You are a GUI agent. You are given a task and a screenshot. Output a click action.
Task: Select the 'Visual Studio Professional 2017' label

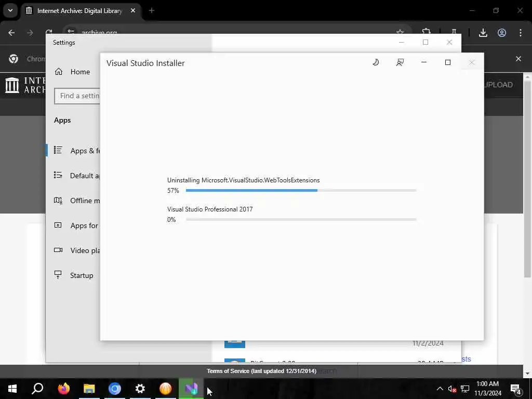click(x=210, y=209)
